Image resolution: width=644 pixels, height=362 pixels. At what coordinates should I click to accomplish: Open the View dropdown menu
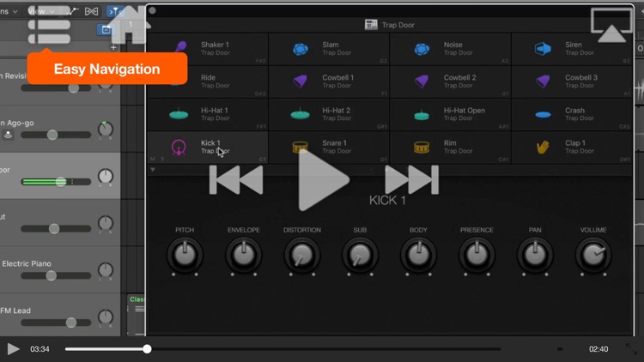tap(40, 11)
